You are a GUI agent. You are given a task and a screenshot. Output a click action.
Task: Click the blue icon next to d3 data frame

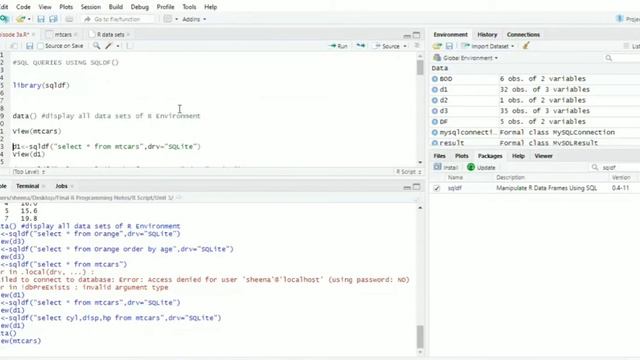coord(435,111)
